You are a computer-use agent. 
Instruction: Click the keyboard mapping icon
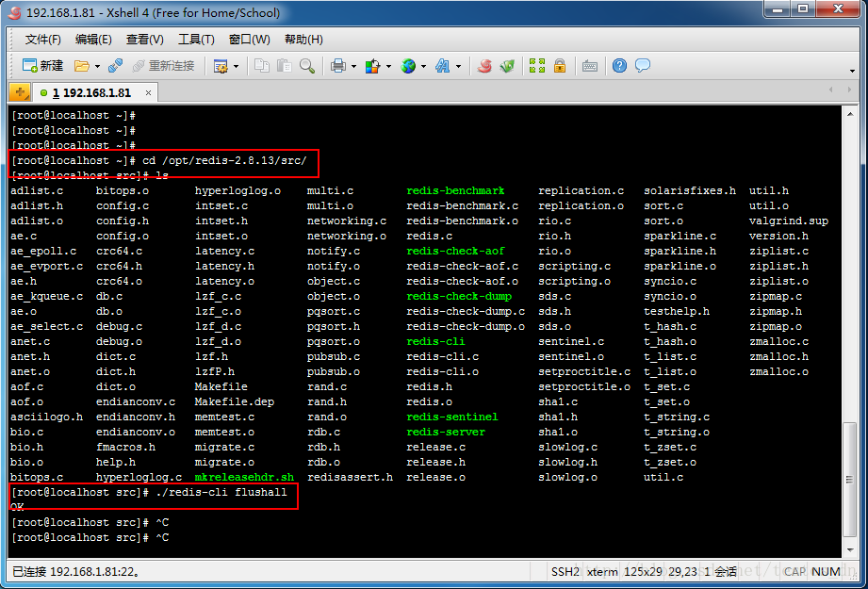pos(590,66)
